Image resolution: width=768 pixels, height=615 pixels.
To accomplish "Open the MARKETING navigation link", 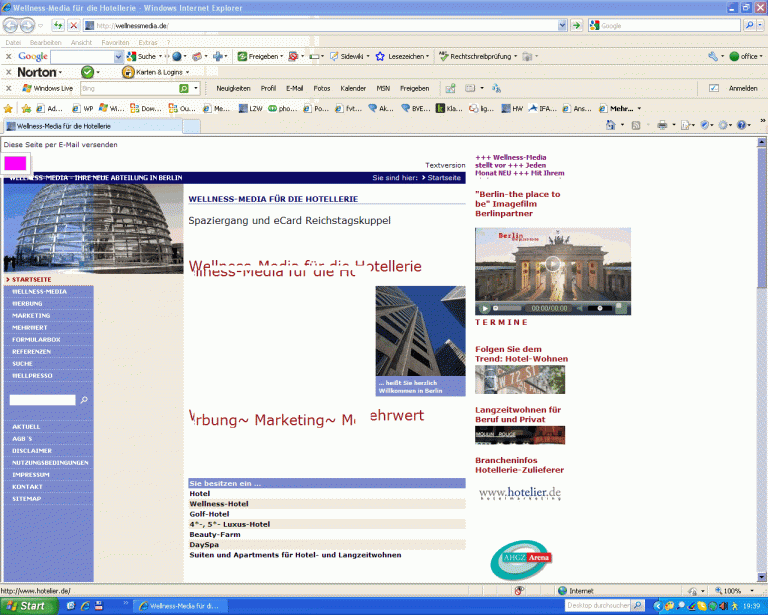I will click(31, 315).
